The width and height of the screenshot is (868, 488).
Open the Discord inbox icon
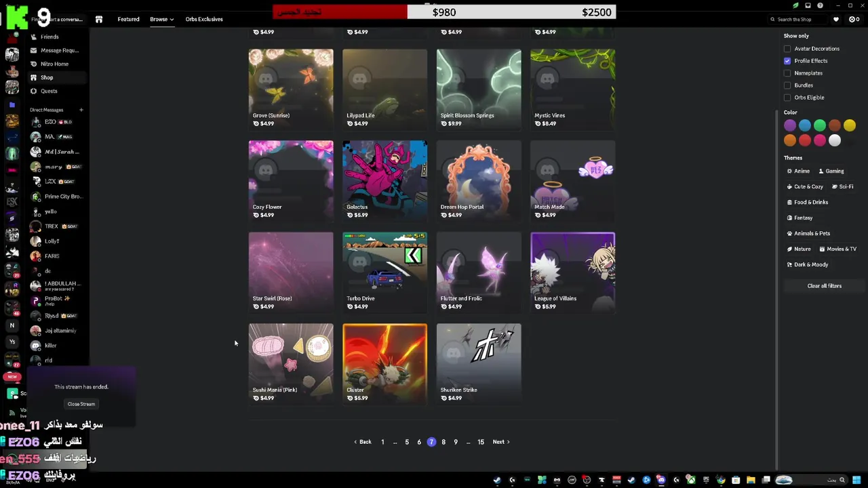click(x=808, y=5)
